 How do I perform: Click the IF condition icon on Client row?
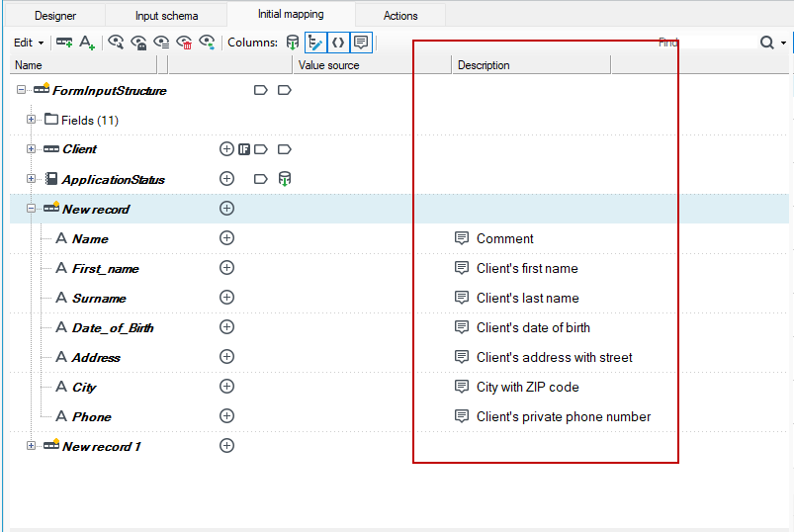click(244, 149)
